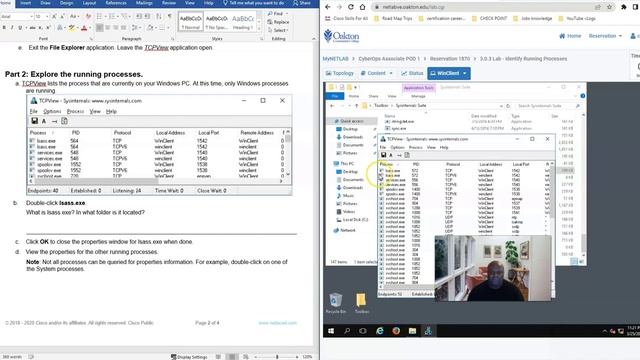The width and height of the screenshot is (640, 360).
Task: Click the Sort icon in Word ribbon
Action: pyautogui.click(x=159, y=16)
